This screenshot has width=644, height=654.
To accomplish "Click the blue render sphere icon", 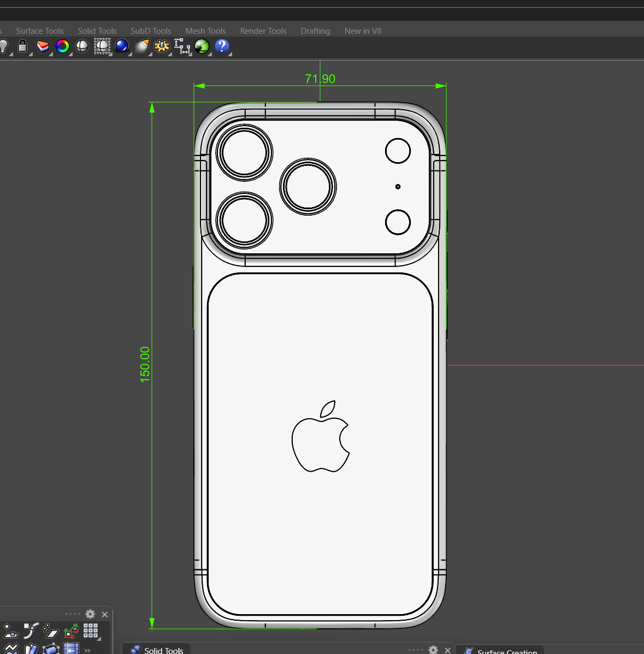I will [122, 46].
